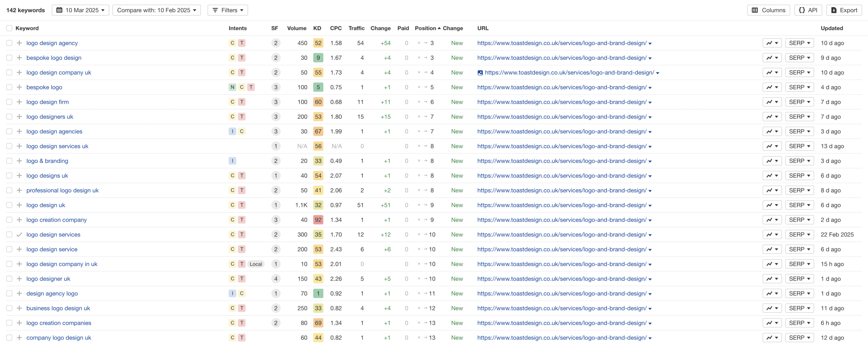The width and height of the screenshot is (868, 346).
Task: Add 'logo design agency' keyword to list with plus icon
Action: (19, 43)
